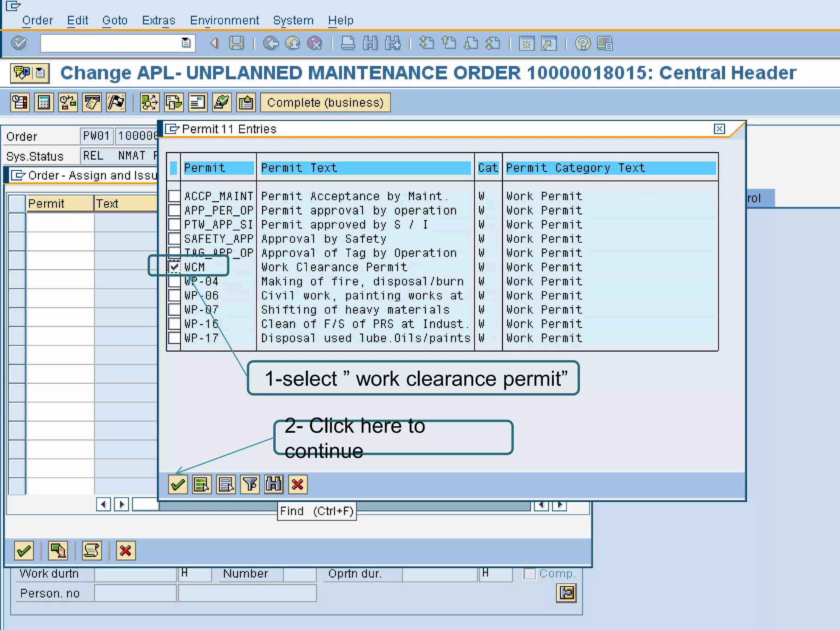
Task: Click the Number input field
Action: (x=300, y=574)
